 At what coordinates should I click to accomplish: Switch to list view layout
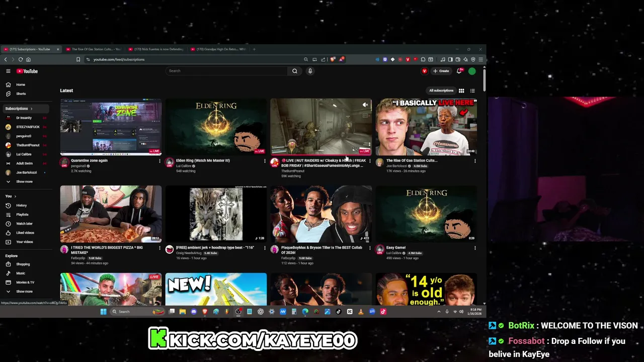(x=472, y=90)
